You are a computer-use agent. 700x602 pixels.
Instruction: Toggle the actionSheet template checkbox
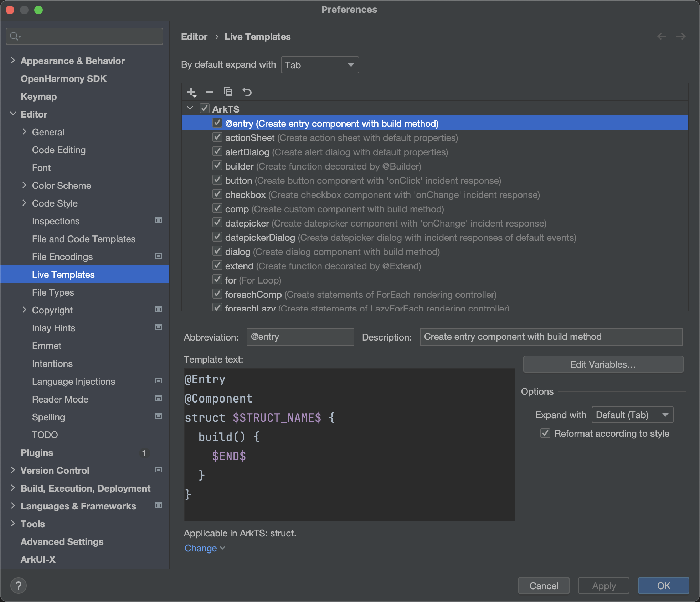[217, 137]
